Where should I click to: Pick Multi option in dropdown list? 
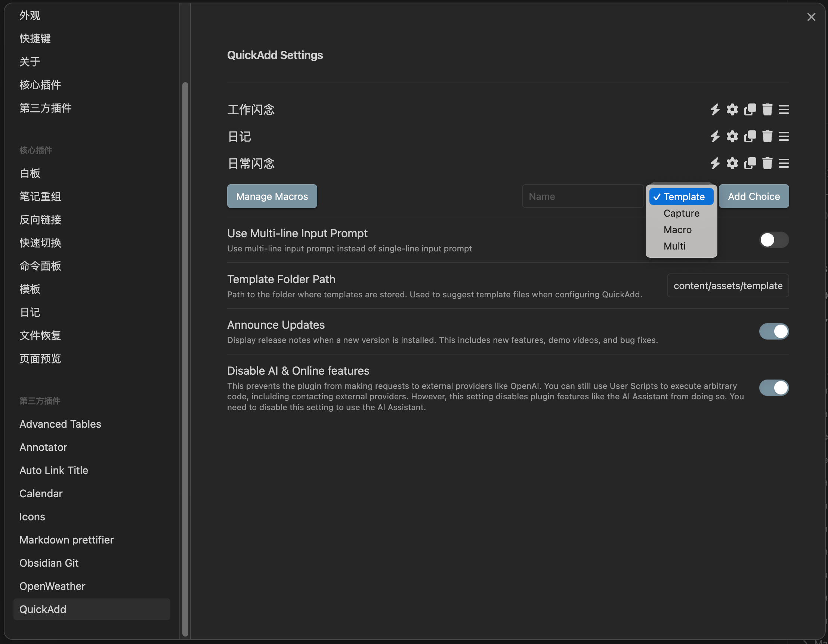pyautogui.click(x=674, y=247)
